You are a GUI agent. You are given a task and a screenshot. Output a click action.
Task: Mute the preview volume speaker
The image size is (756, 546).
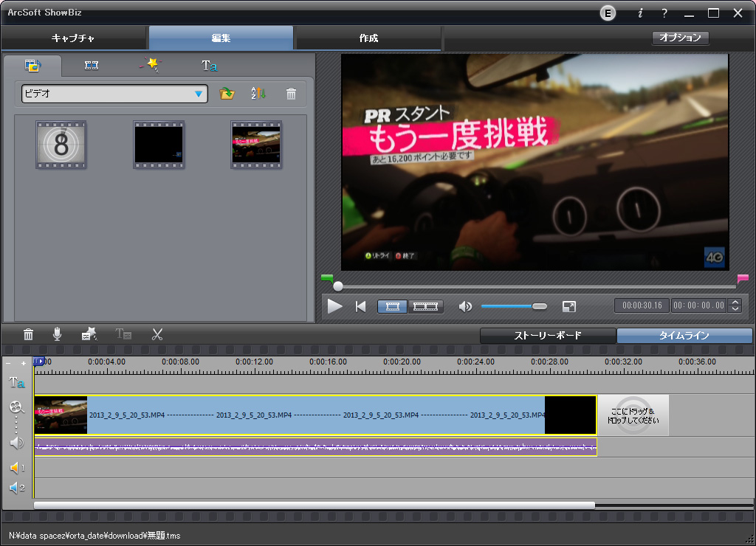(465, 306)
